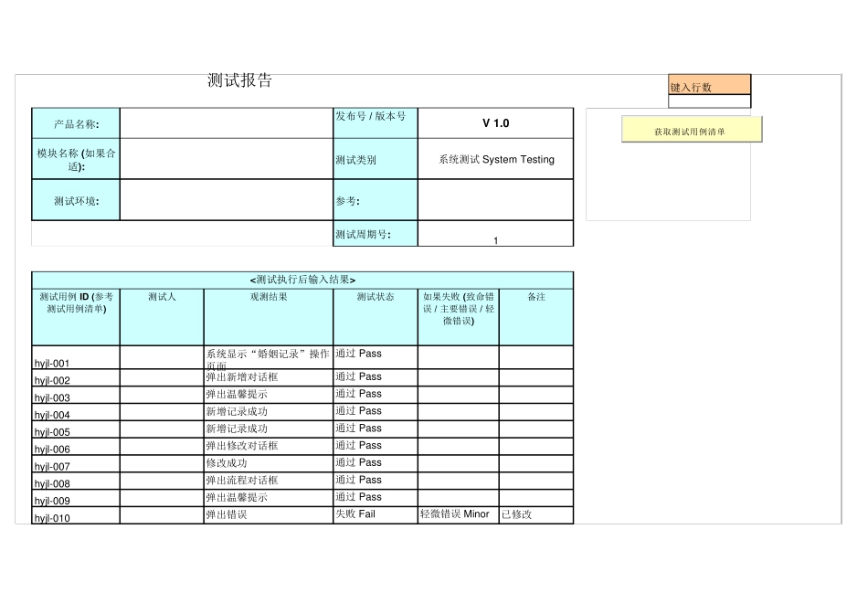Select test case cell hyjl-005
Screen dimensions: 868x614
(x=76, y=429)
